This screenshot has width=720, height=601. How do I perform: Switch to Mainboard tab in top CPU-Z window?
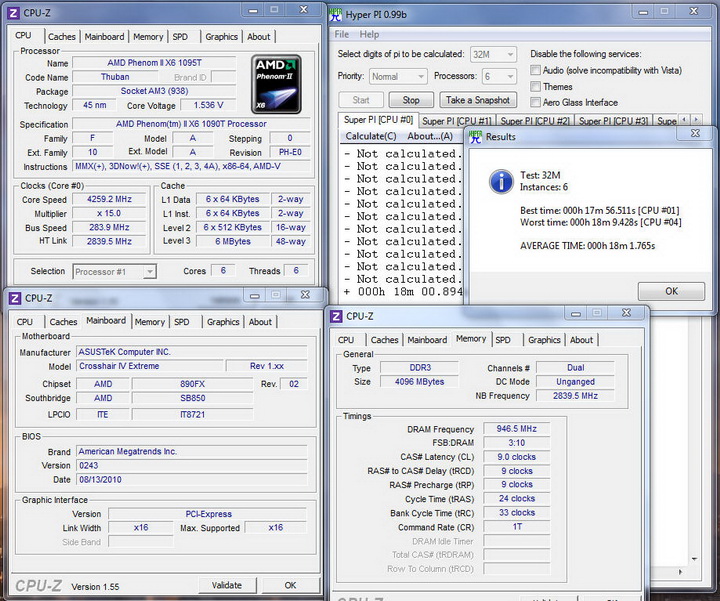click(104, 37)
